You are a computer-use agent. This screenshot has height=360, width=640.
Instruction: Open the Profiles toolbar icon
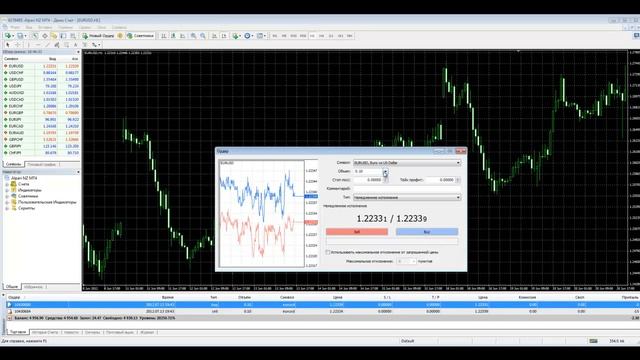pyautogui.click(x=20, y=36)
